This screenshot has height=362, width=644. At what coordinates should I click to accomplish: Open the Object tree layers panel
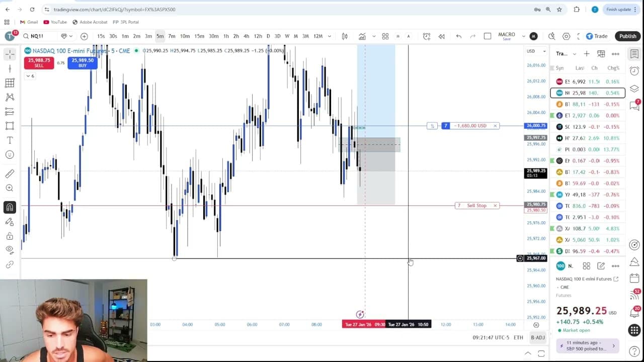click(x=634, y=89)
